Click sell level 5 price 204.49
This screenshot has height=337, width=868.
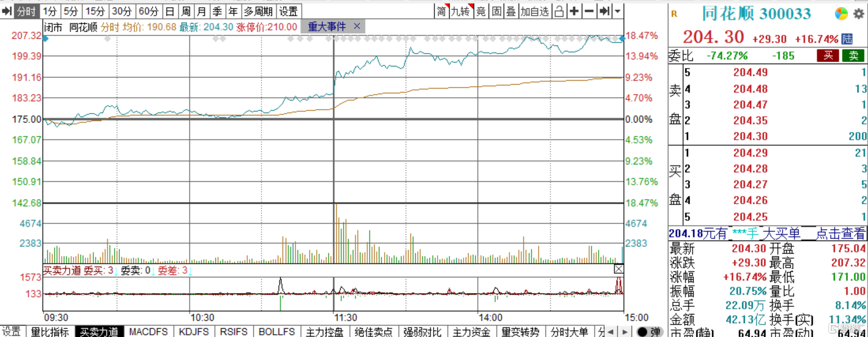(x=751, y=73)
